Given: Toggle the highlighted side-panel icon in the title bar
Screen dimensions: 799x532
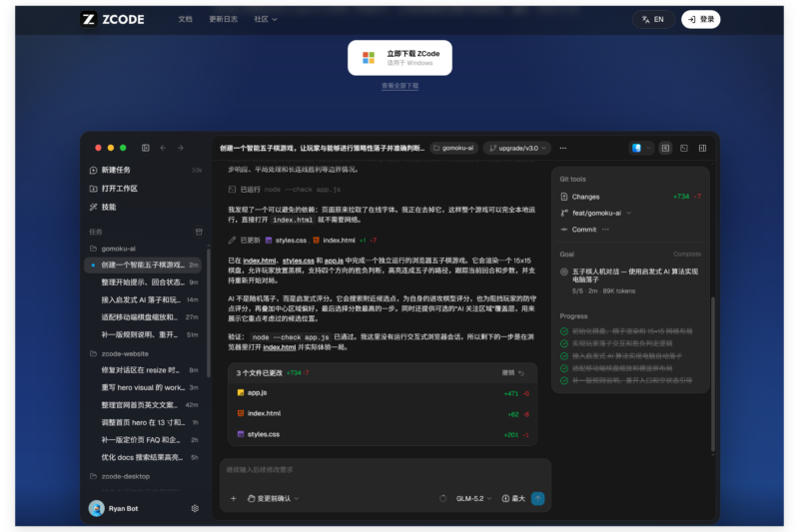Looking at the screenshot, I should click(665, 148).
